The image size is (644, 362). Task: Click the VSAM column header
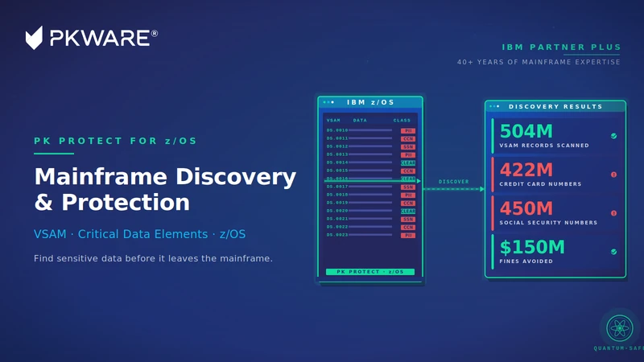(x=333, y=120)
